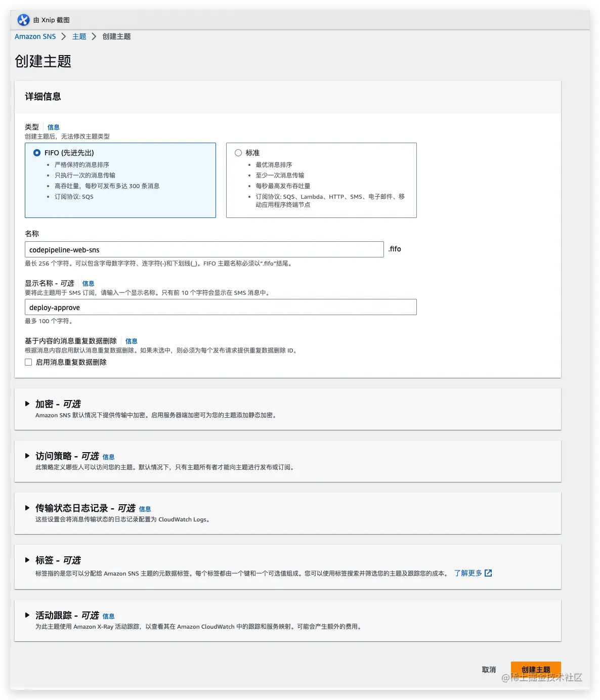Viewport: 600px width, 700px height.
Task: Open 信息 link next to 显示名称
Action: click(89, 283)
